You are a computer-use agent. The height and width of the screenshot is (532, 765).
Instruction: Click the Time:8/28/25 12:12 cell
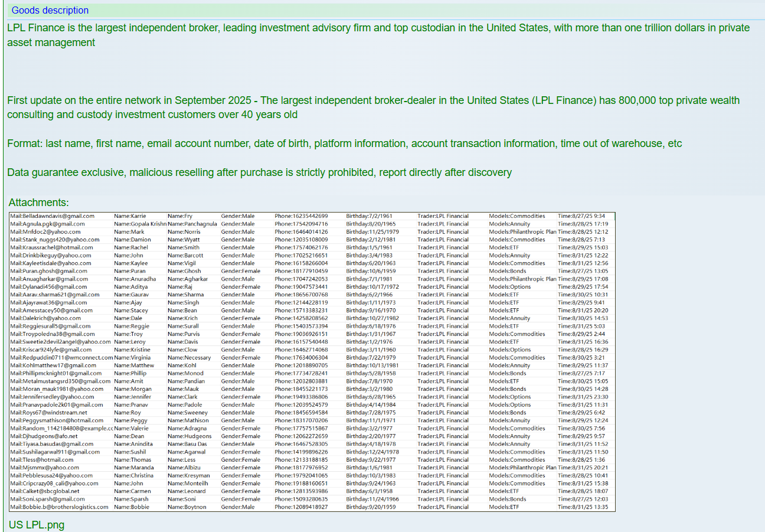tap(583, 232)
